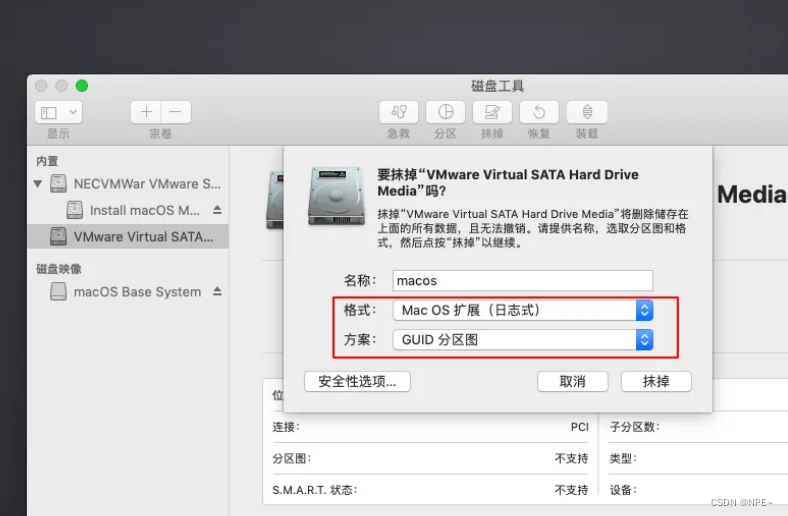Viewport: 788px width, 516px height.
Task: Confirm with the 抹掉 erase button
Action: pyautogui.click(x=656, y=381)
